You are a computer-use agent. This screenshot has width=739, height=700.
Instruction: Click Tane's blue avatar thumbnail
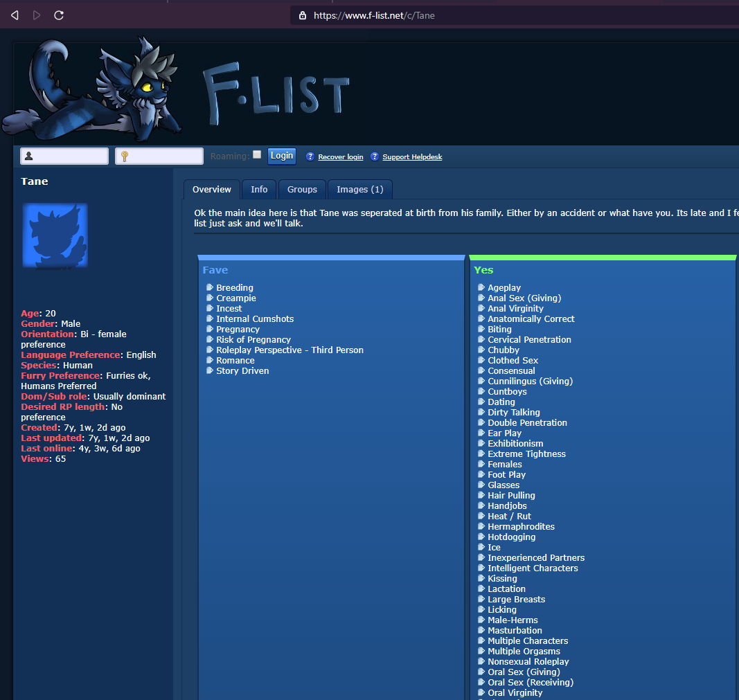[x=55, y=235]
